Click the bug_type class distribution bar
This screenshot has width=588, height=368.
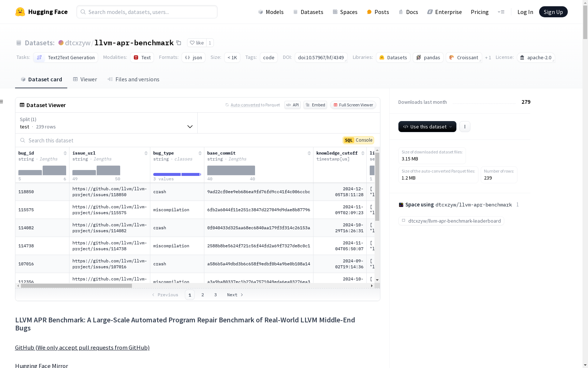177,174
